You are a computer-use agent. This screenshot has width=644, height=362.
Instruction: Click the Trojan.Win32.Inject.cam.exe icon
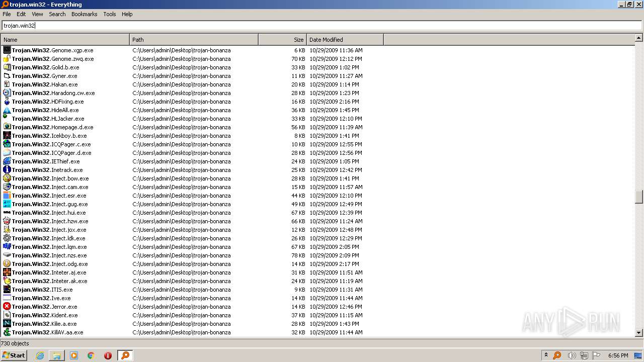coord(7,187)
